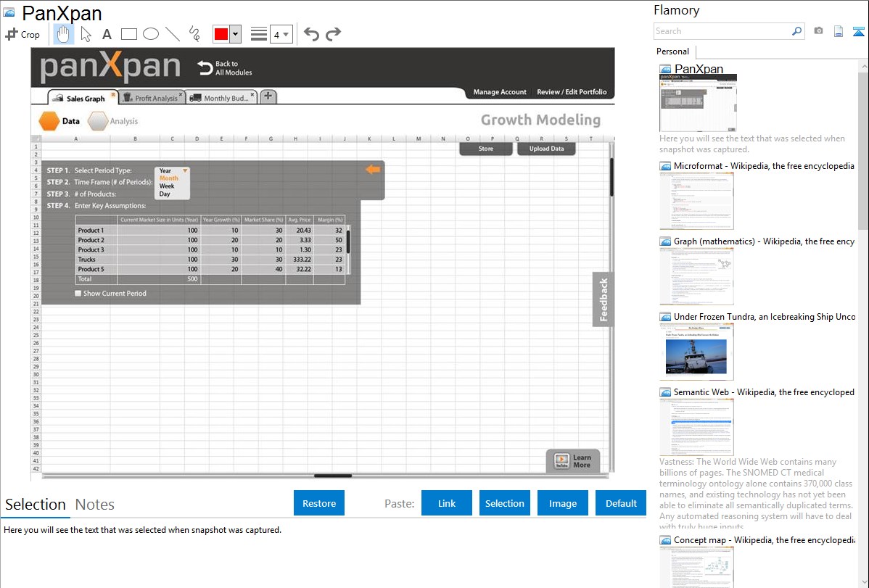Add a new module tab with plus
The image size is (869, 588).
pyautogui.click(x=268, y=96)
